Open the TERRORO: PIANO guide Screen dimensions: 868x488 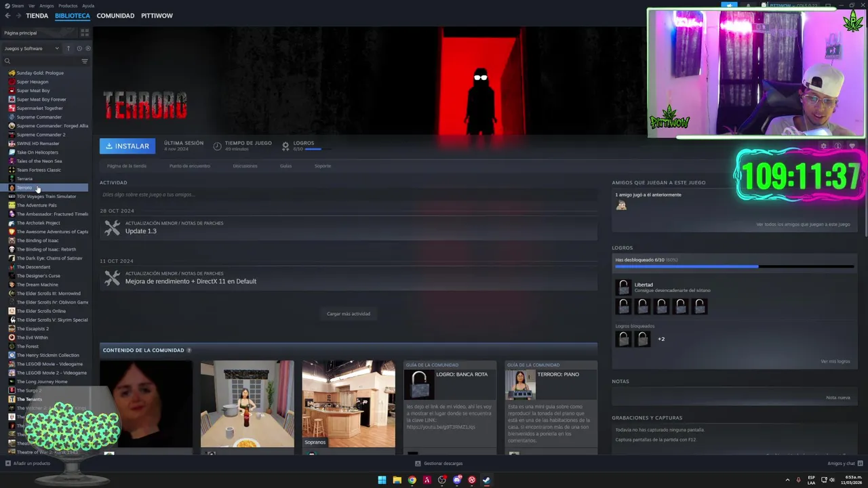551,407
